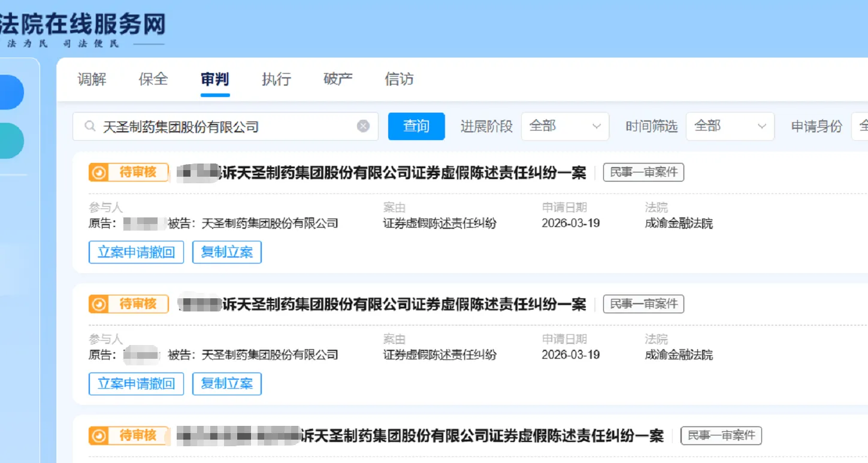Click the 查询 search button

(416, 126)
